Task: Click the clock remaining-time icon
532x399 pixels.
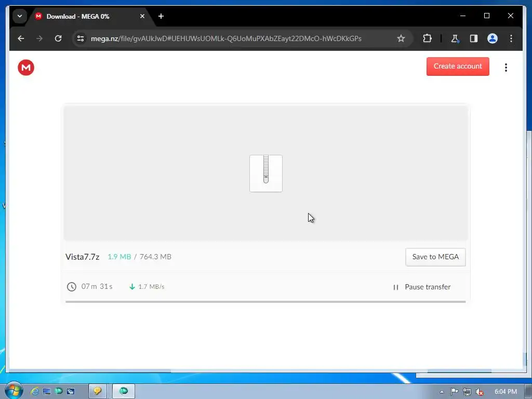Action: point(72,287)
